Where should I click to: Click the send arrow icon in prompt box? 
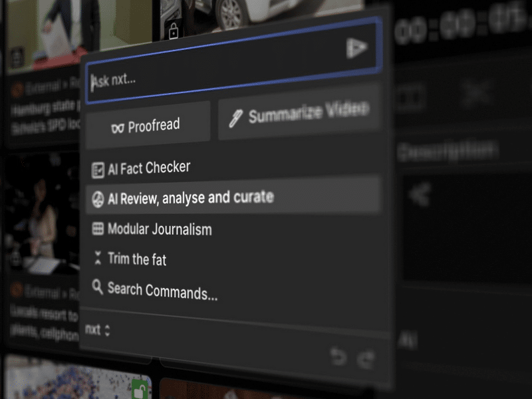pyautogui.click(x=356, y=48)
